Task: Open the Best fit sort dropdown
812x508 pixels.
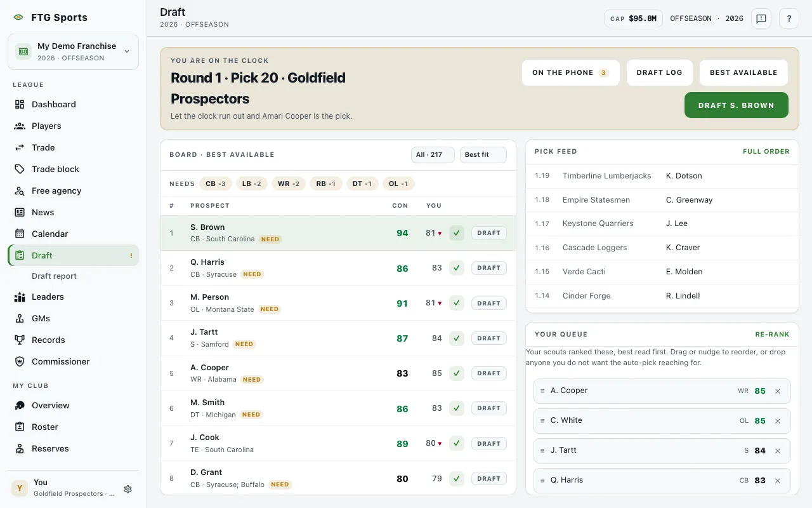Action: tap(483, 155)
